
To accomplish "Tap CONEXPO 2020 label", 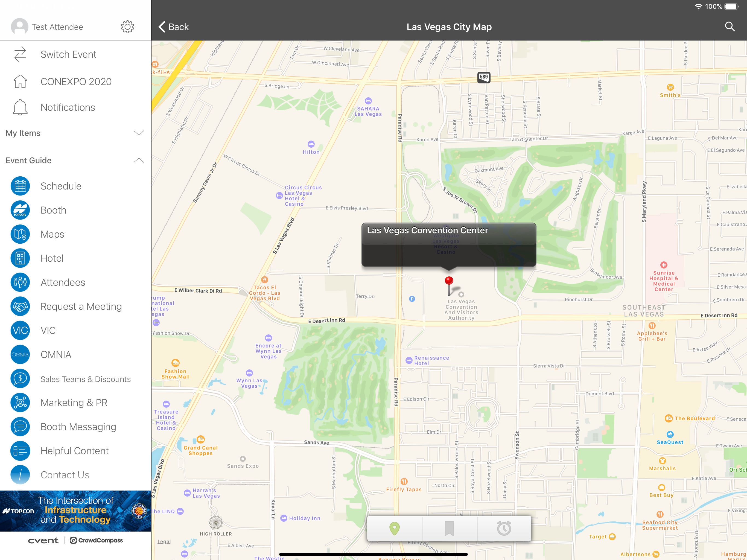I will coord(76,81).
